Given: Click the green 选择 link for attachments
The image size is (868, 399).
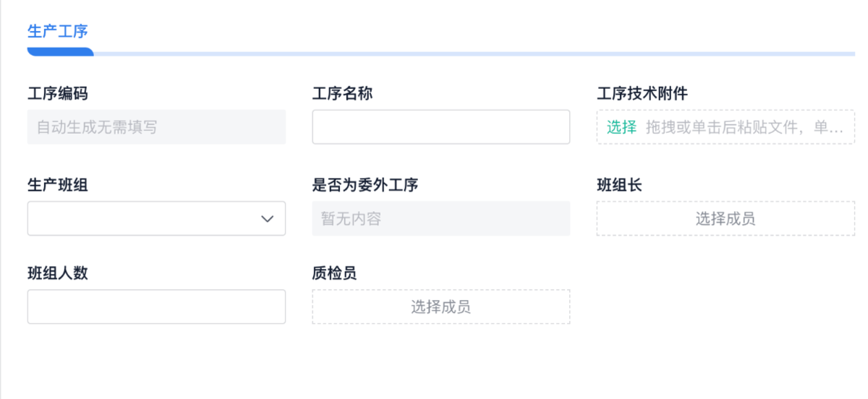Looking at the screenshot, I should point(621,127).
